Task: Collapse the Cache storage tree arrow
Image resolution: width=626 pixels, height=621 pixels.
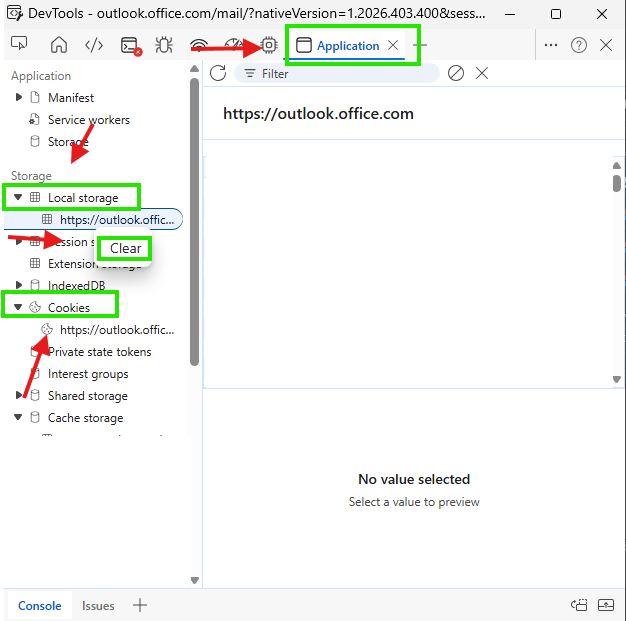Action: [18, 417]
